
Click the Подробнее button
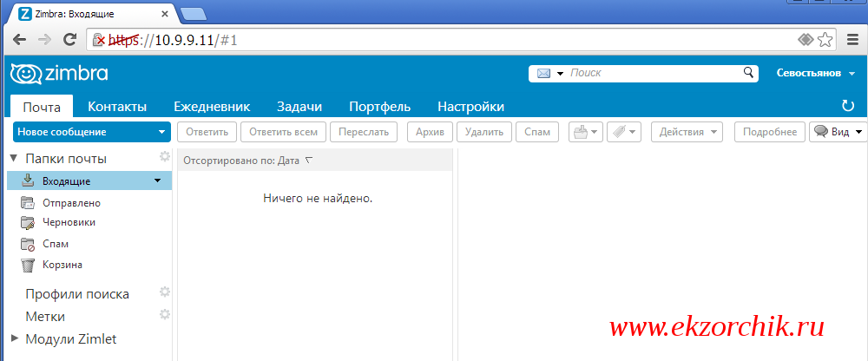pos(770,132)
